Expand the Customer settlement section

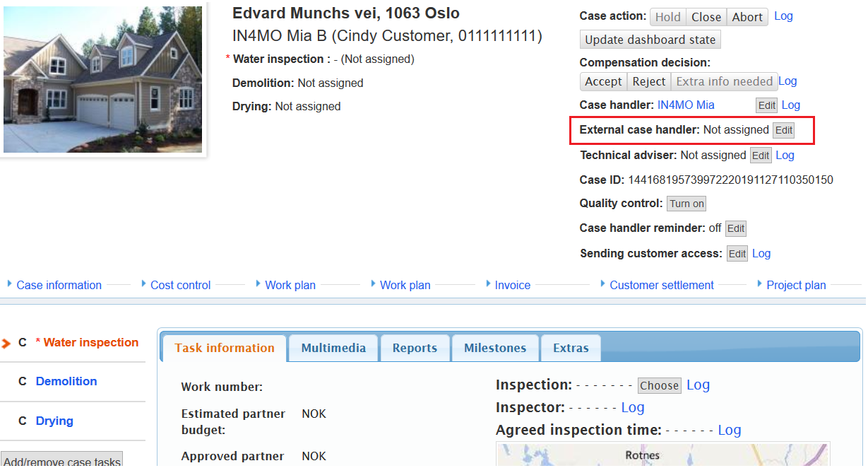[x=661, y=286]
